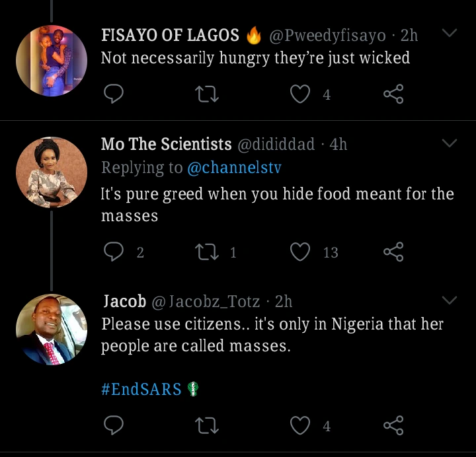Share Jacob's tweet
The width and height of the screenshot is (476, 457).
pos(393,425)
